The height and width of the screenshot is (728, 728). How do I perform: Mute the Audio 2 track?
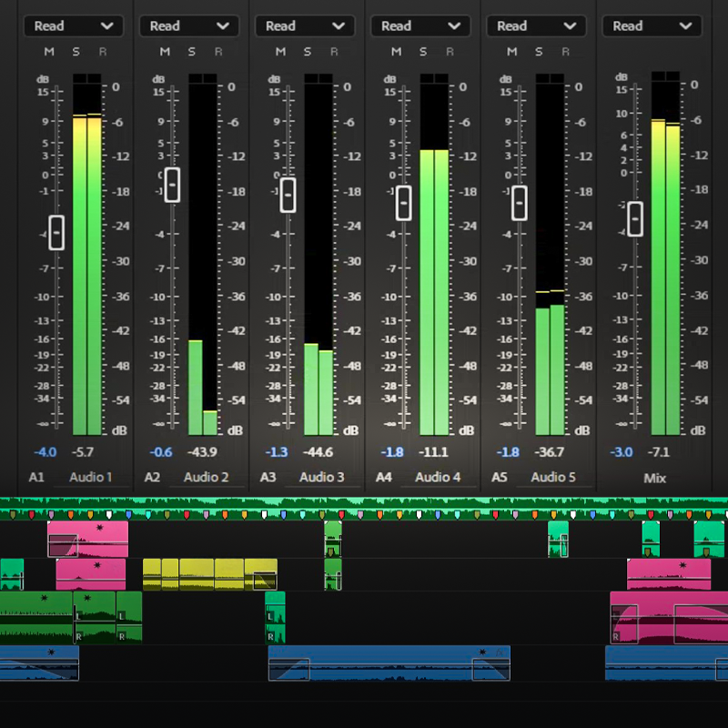click(x=164, y=52)
